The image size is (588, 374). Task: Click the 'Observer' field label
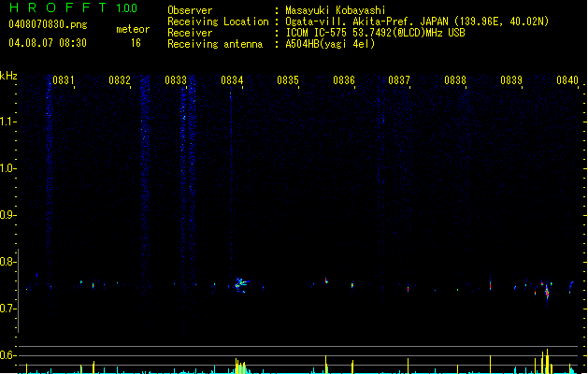click(190, 10)
